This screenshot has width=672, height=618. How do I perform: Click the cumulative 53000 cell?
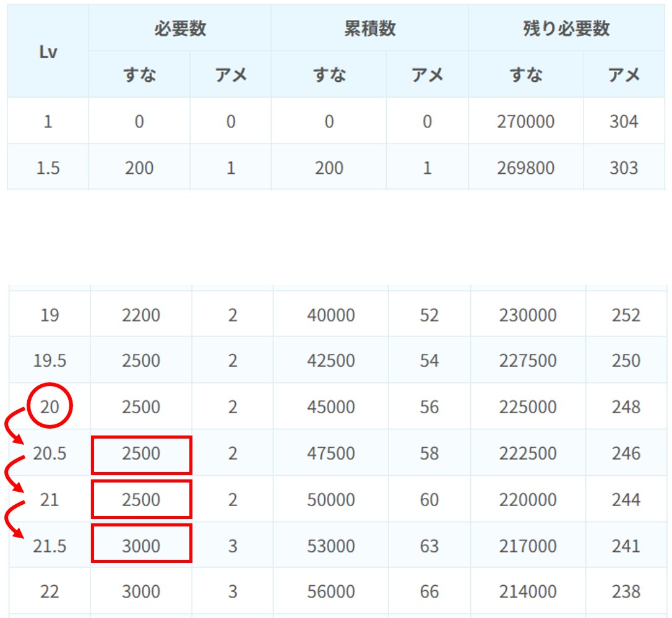[x=330, y=546]
